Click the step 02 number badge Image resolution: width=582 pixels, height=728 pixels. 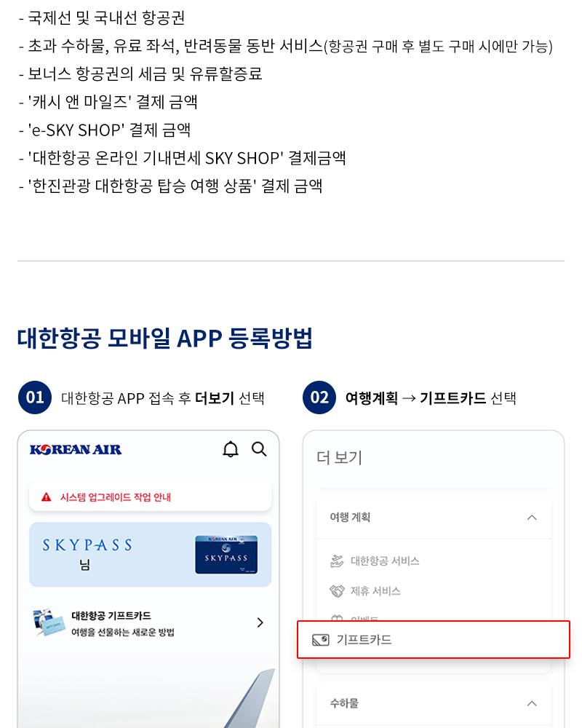[x=319, y=397]
